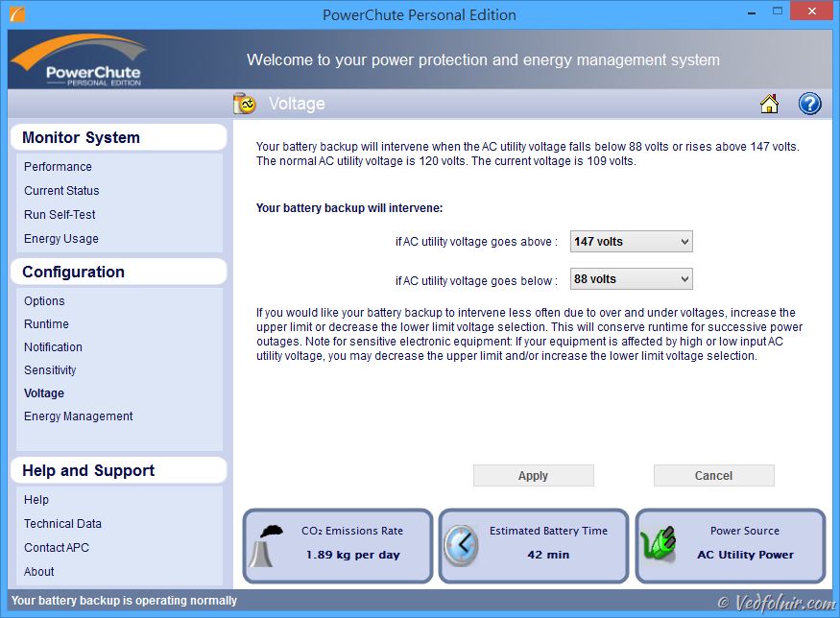Click the green Power Source plug icon

pos(659,544)
